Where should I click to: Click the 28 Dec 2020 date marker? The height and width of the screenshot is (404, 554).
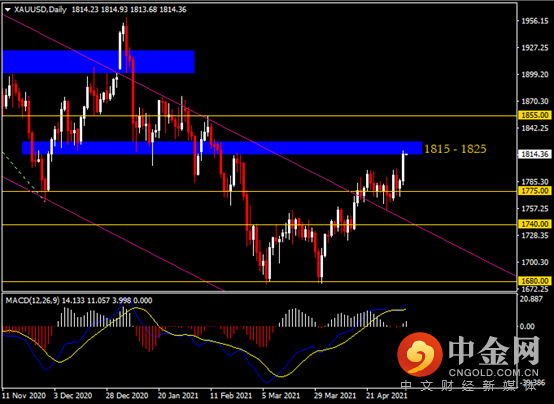pyautogui.click(x=127, y=395)
